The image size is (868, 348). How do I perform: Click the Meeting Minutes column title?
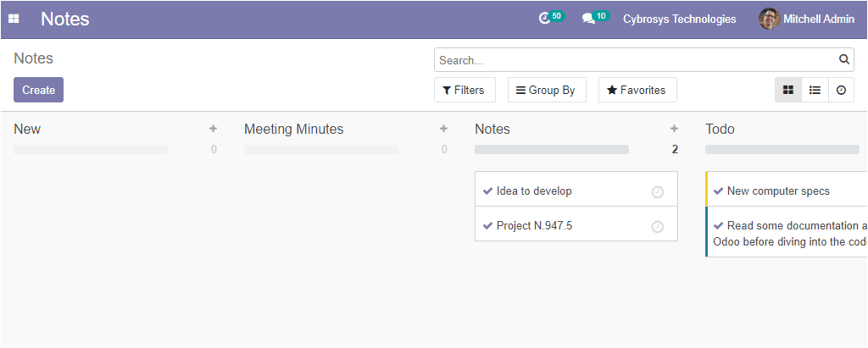coord(294,129)
